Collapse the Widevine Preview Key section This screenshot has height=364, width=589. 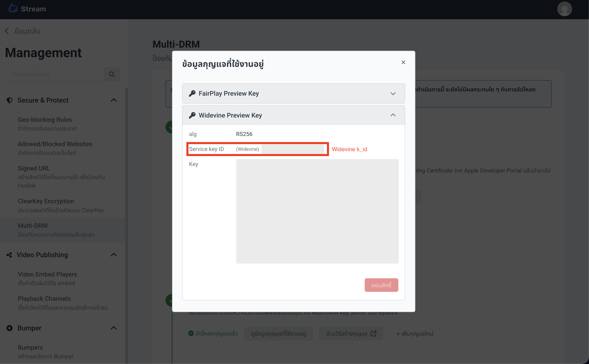click(393, 115)
